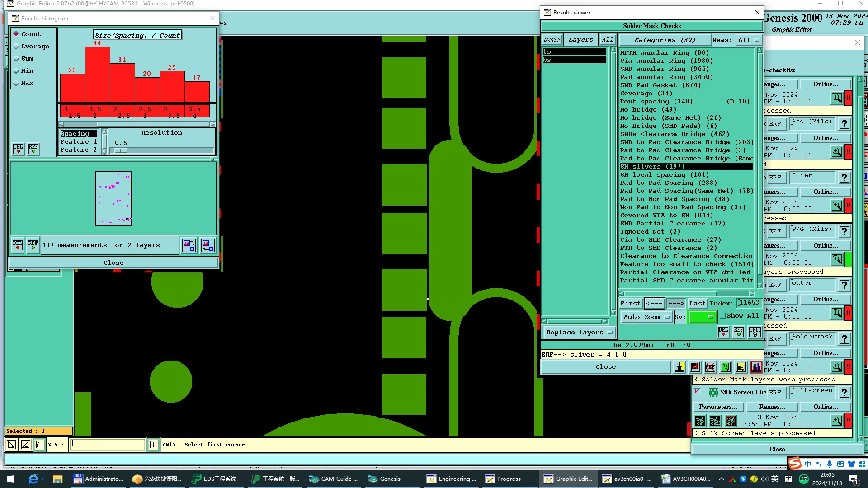
Task: Click the Last results button
Action: pos(697,303)
